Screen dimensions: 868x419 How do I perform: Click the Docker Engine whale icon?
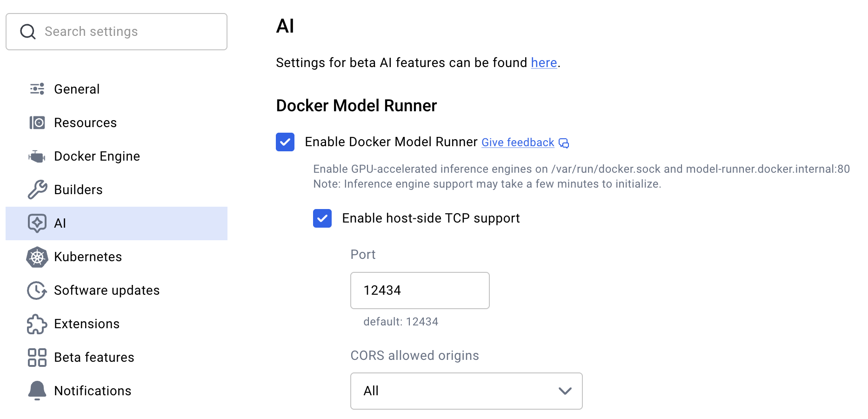click(37, 156)
